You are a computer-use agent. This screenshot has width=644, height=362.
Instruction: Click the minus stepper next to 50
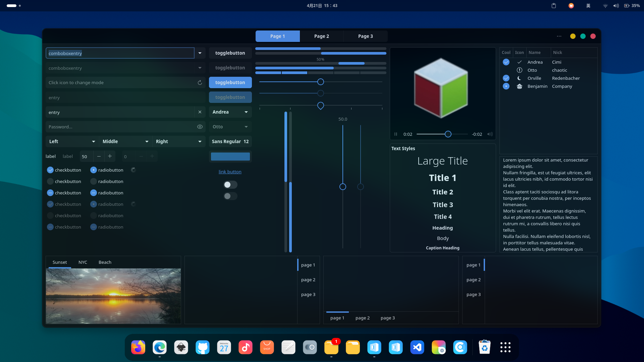(x=99, y=156)
